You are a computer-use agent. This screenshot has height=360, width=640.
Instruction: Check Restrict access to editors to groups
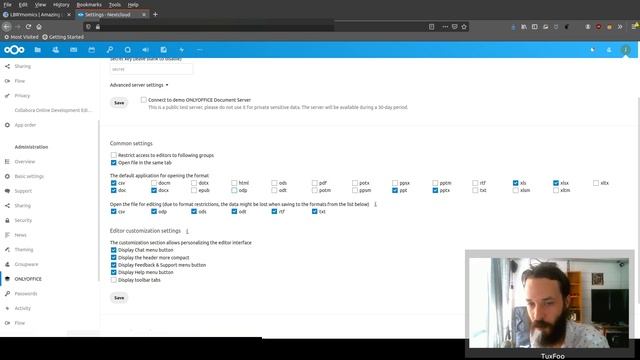click(x=113, y=155)
